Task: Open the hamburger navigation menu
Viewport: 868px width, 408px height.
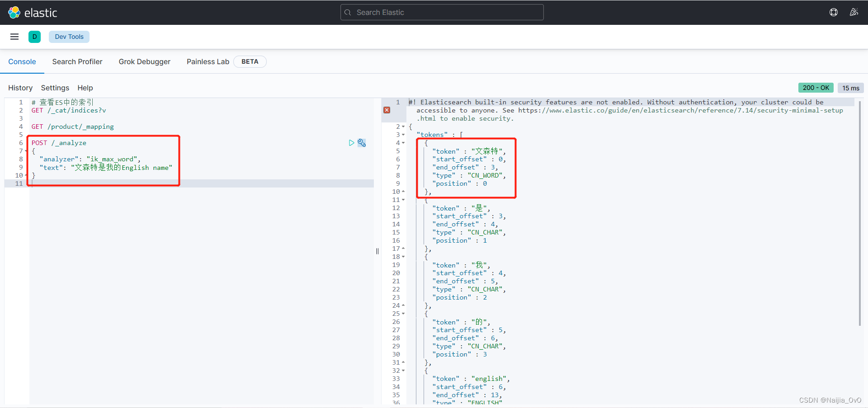Action: pos(14,37)
